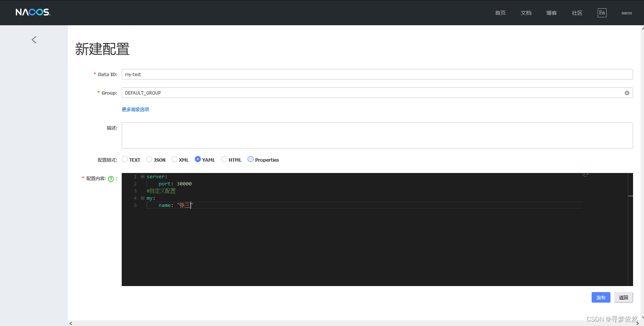The image size is (644, 326).
Task: Select the XML format radio button
Action: 174,159
